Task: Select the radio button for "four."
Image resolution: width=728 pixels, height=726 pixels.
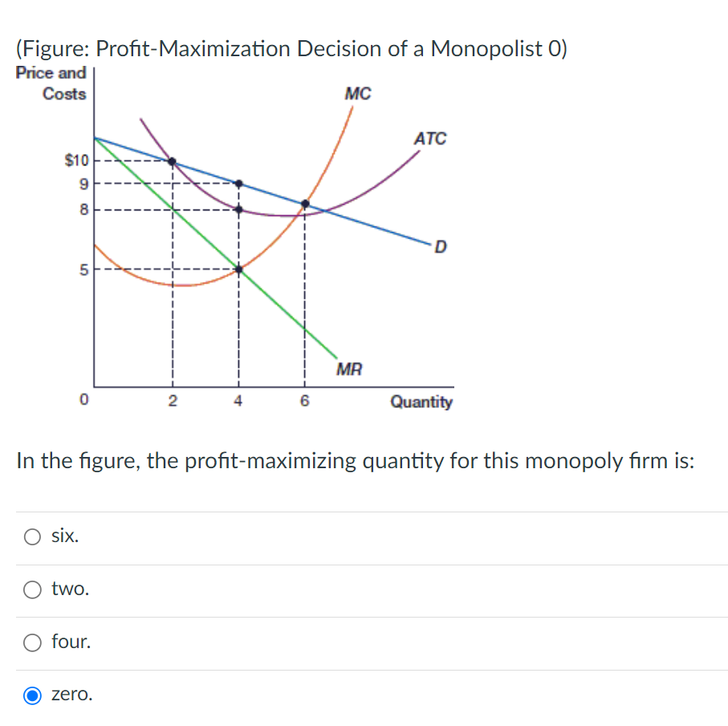Action: [31, 642]
